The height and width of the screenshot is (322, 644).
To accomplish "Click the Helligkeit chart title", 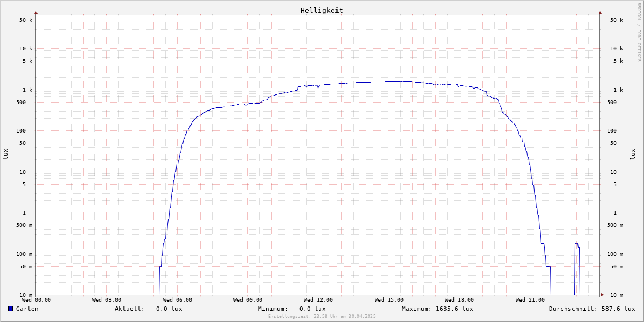I will click(x=321, y=10).
